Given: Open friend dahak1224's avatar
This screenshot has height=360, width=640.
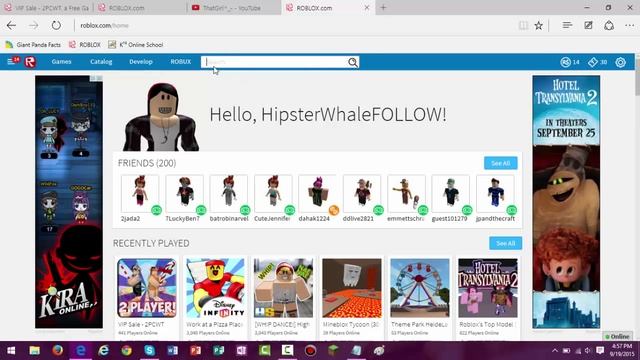Looking at the screenshot, I should point(318,193).
